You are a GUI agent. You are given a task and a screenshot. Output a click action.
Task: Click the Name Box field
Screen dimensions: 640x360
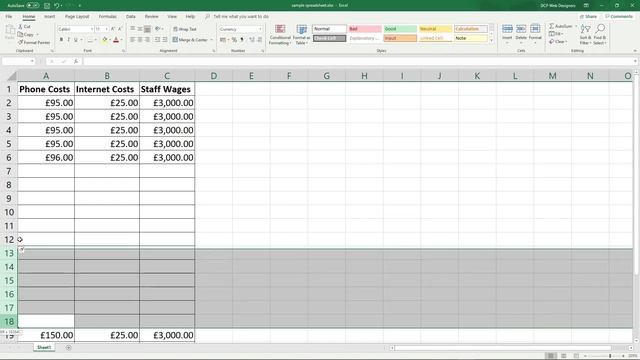18,61
